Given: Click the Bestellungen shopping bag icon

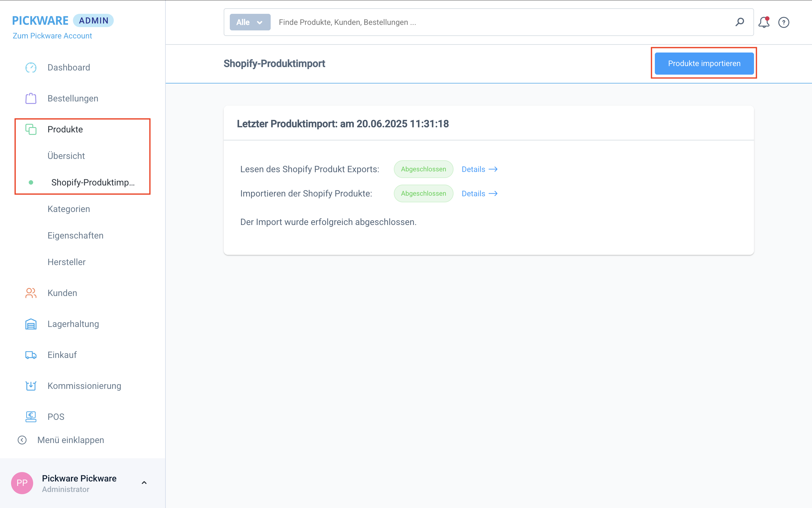Looking at the screenshot, I should [x=31, y=98].
